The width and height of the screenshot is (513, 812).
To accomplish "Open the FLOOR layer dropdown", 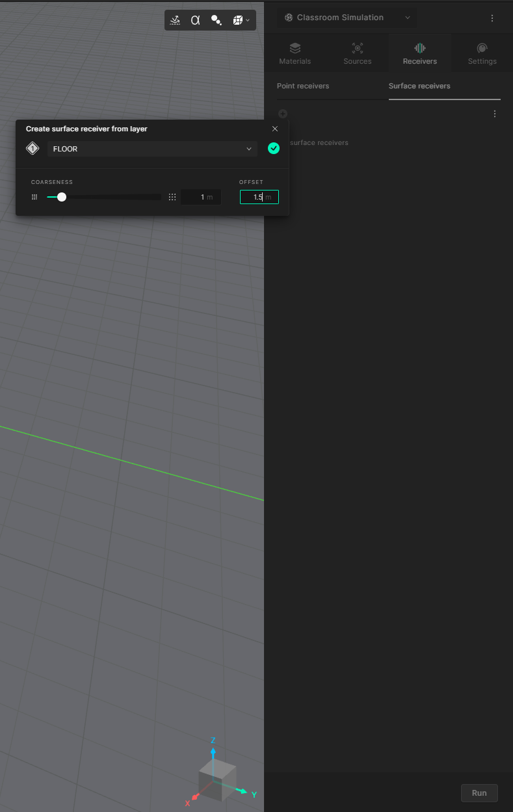I will [152, 149].
